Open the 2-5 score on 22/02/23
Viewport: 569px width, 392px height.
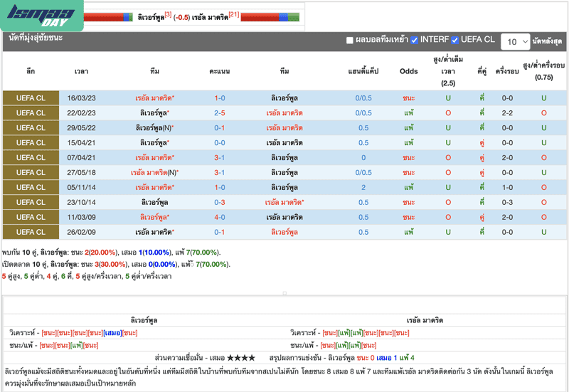(x=220, y=113)
